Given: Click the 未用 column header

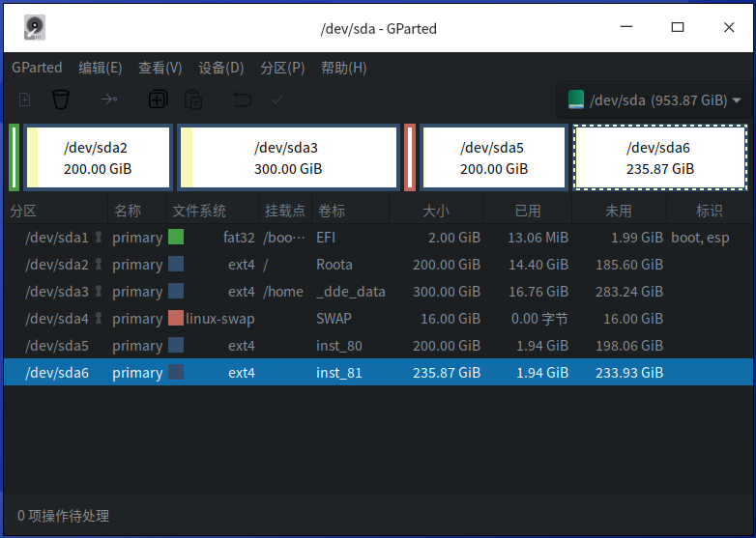Looking at the screenshot, I should click(x=619, y=211).
